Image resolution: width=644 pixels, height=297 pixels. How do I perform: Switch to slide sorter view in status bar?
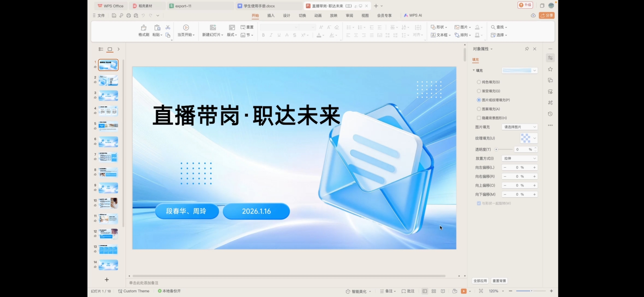click(434, 291)
